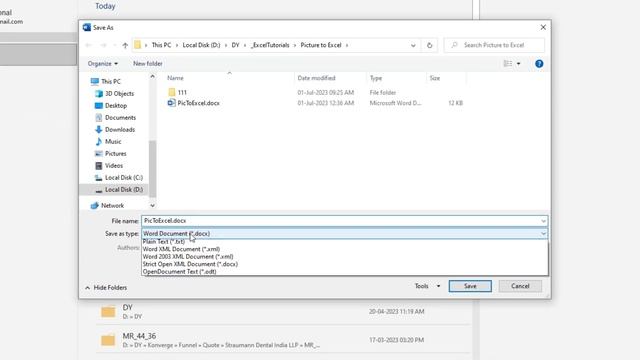Select Word XML Document (*.xml) type
The width and height of the screenshot is (640, 360).
pos(181,249)
